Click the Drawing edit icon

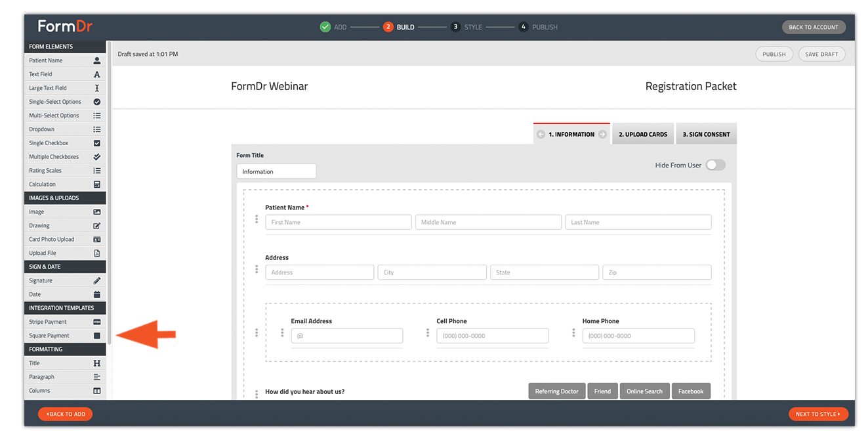coord(97,226)
